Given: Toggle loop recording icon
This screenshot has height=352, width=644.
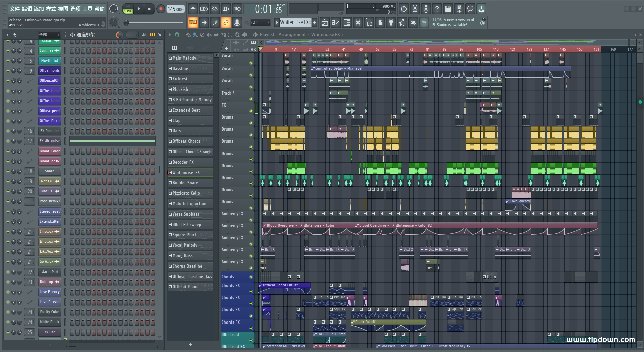Looking at the screenshot, I should pos(237,9).
